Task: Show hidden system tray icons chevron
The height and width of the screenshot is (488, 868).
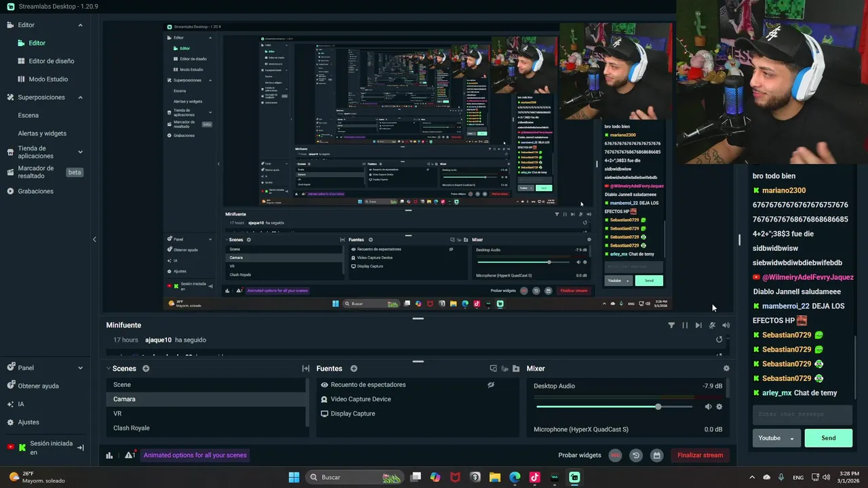Action: tap(753, 477)
